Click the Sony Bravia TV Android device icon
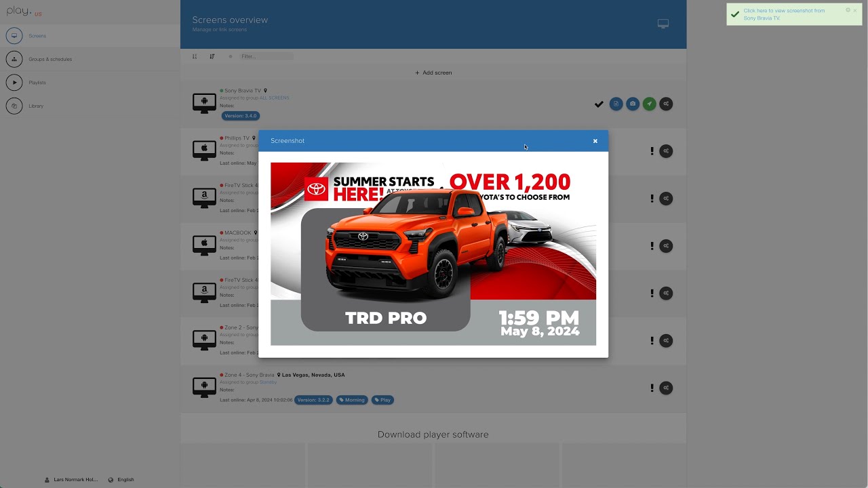868x488 pixels. click(x=204, y=103)
